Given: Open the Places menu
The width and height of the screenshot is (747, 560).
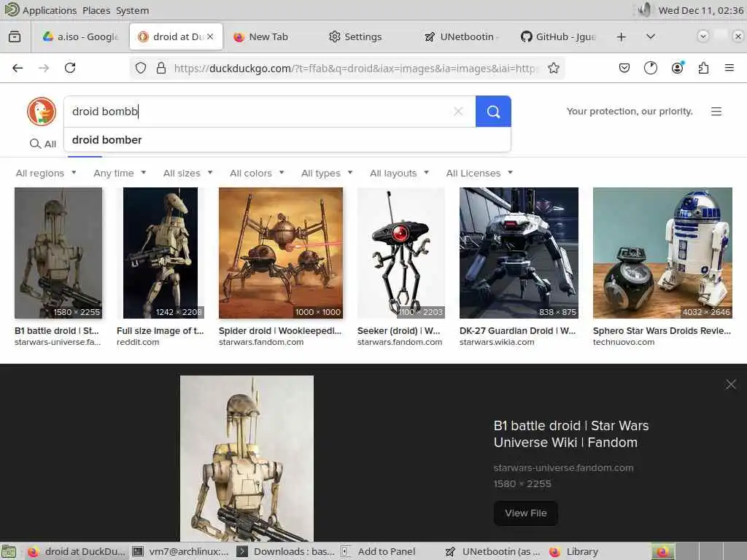Looking at the screenshot, I should (x=96, y=10).
